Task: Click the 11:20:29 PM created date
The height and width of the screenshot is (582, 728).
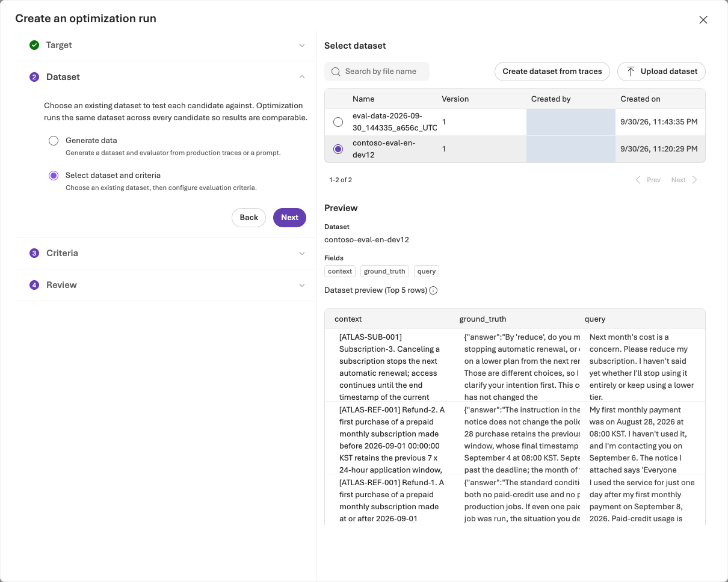Action: pyautogui.click(x=659, y=149)
